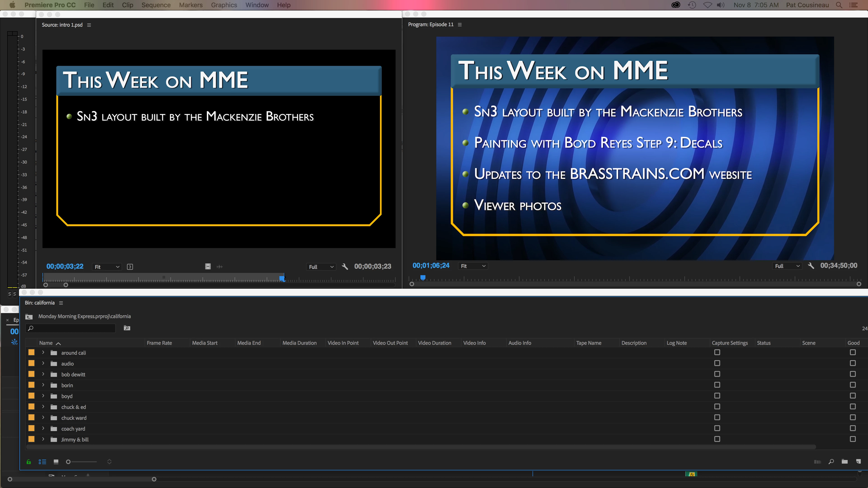Open Program monitor settings wrench

(811, 266)
